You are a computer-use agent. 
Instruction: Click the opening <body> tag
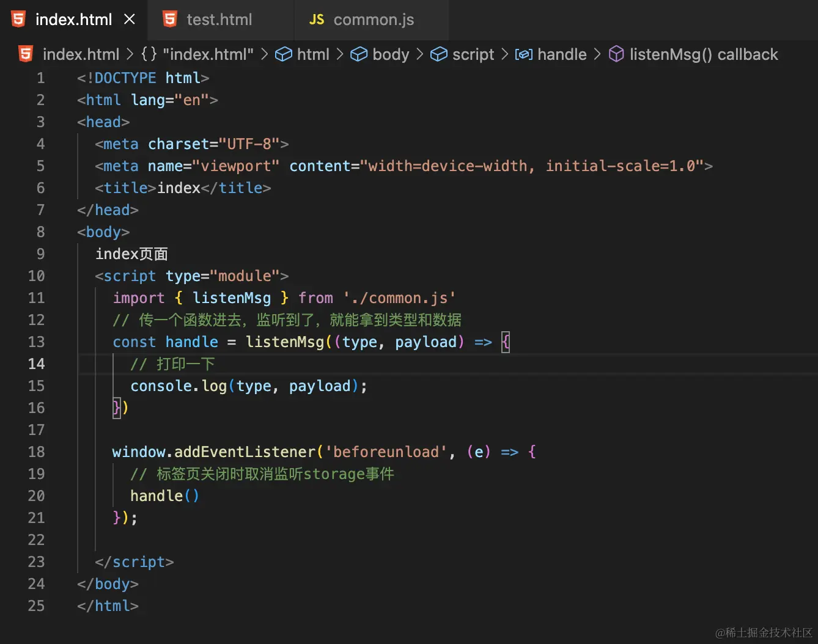(x=103, y=232)
